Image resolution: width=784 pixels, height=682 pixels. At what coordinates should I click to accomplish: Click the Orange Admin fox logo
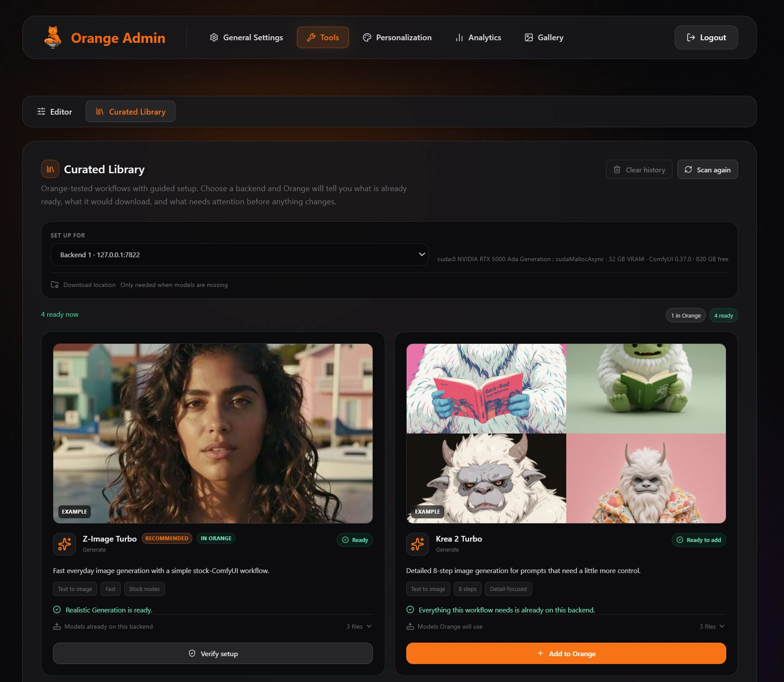[53, 37]
